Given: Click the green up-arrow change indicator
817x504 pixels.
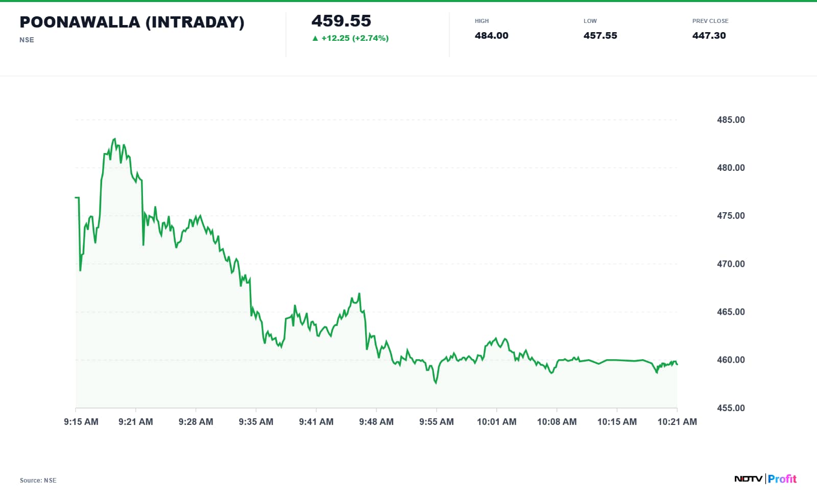Looking at the screenshot, I should pyautogui.click(x=315, y=38).
